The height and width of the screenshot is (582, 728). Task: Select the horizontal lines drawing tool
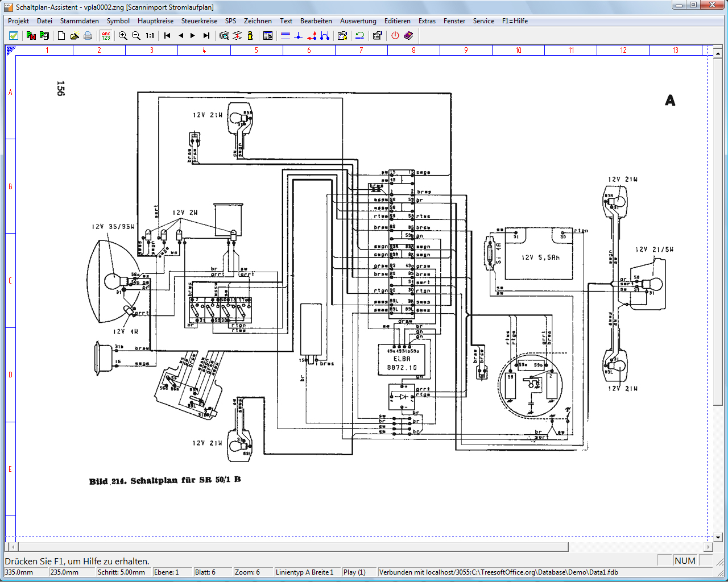tap(286, 35)
